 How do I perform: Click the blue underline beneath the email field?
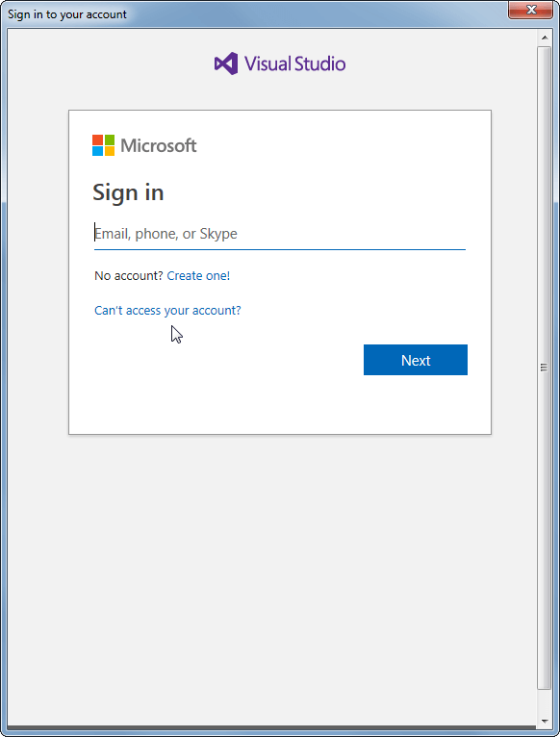[x=280, y=249]
